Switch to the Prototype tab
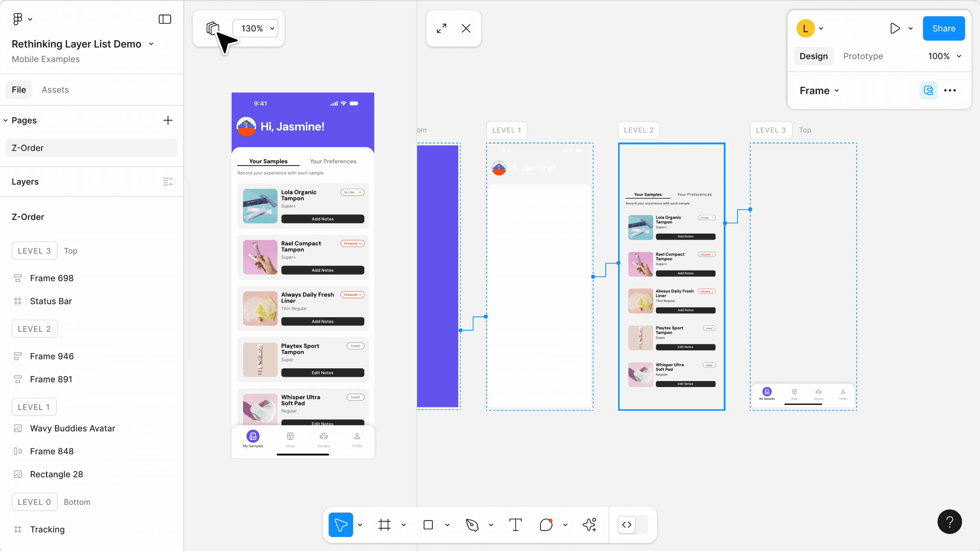Image resolution: width=980 pixels, height=551 pixels. [x=863, y=56]
